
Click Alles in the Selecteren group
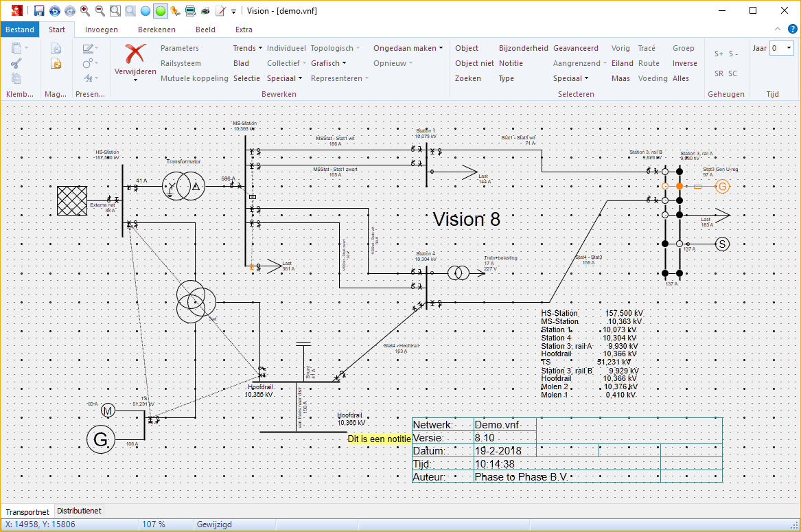680,78
